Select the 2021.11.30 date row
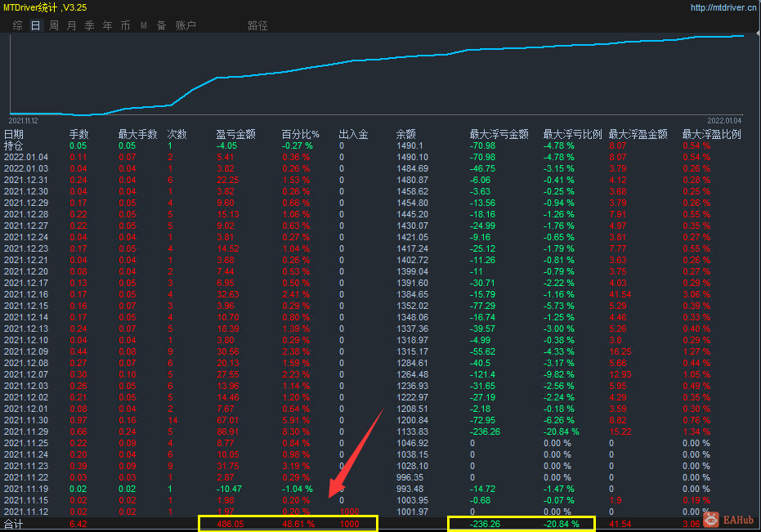Screen dimensions: 761x532 [x=26, y=420]
